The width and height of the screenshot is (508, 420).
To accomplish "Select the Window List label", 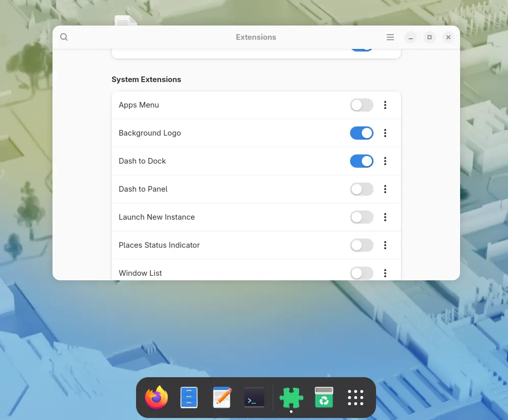I will tap(140, 273).
